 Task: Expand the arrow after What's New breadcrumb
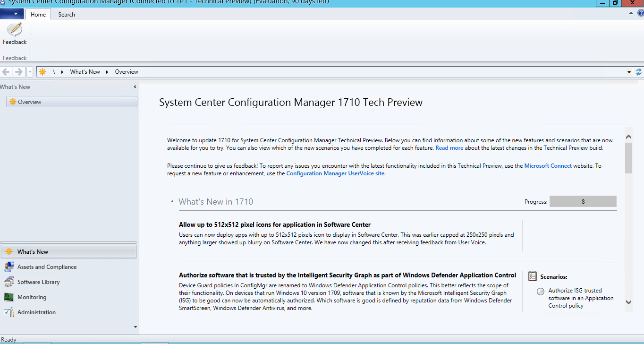coord(107,72)
